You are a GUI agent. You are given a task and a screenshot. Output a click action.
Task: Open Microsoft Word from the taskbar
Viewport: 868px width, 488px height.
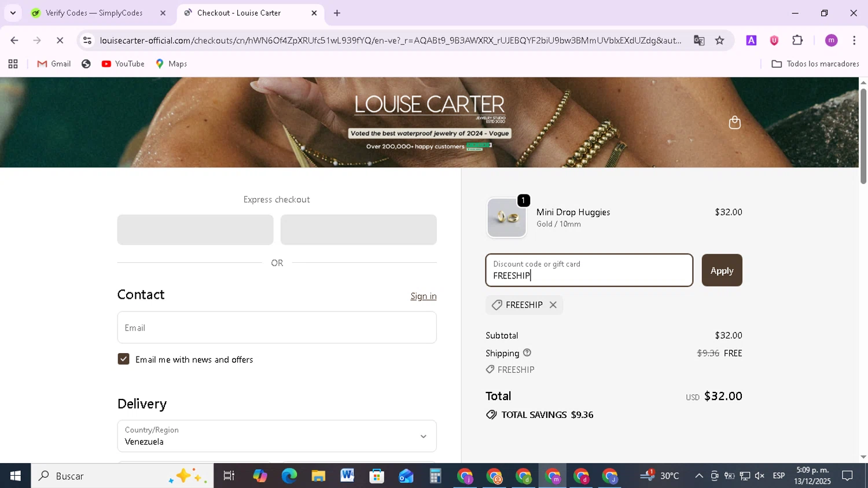347,476
